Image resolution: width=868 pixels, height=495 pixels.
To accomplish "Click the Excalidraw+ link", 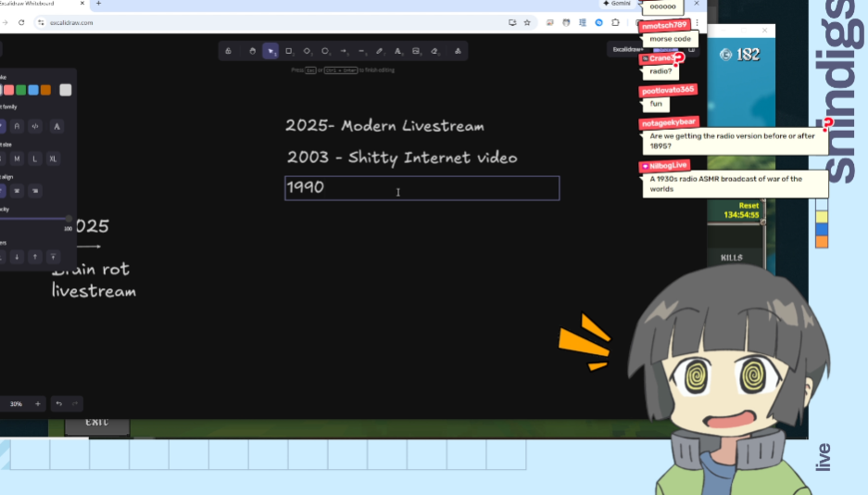I will tap(628, 49).
